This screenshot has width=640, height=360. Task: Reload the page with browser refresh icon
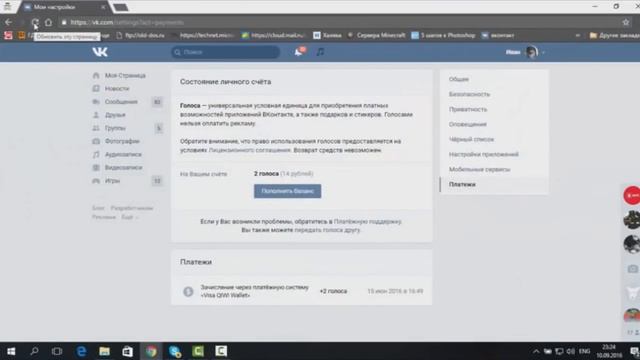coord(35,22)
